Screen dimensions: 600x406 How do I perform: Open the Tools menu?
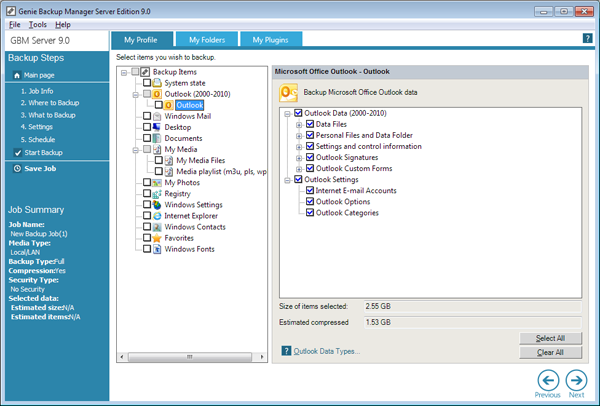(38, 25)
